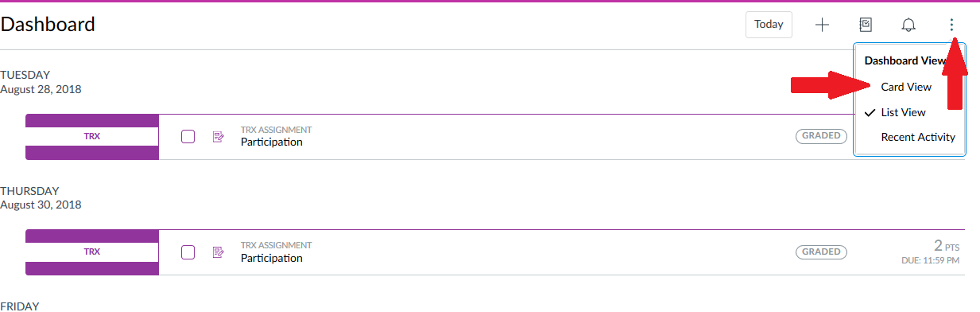
Task: Click the assignment icon for Tuesday's Participation
Action: click(x=219, y=137)
